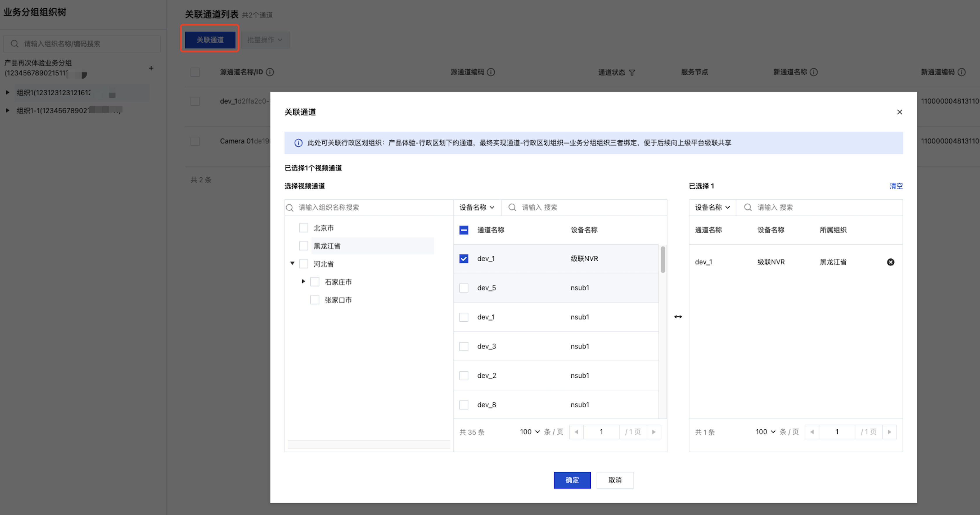Click 产品再次体验业务分组 root tree node
Viewport: 980px width, 515px height.
pyautogui.click(x=38, y=68)
